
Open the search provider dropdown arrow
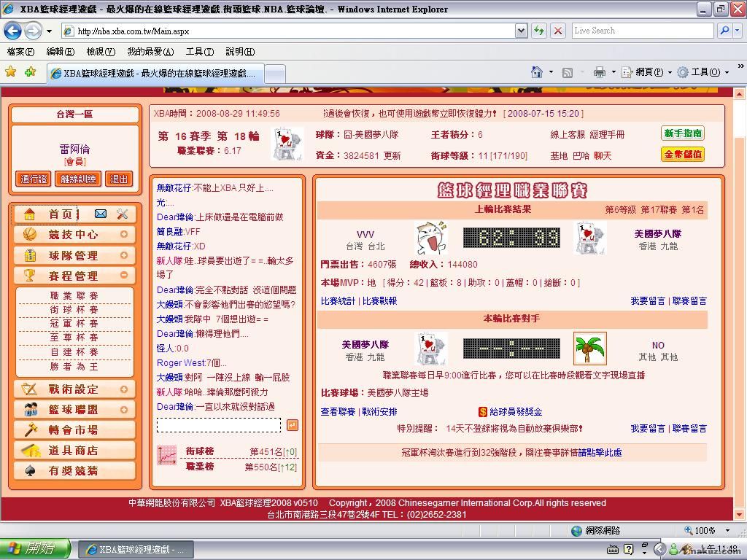[x=738, y=31]
